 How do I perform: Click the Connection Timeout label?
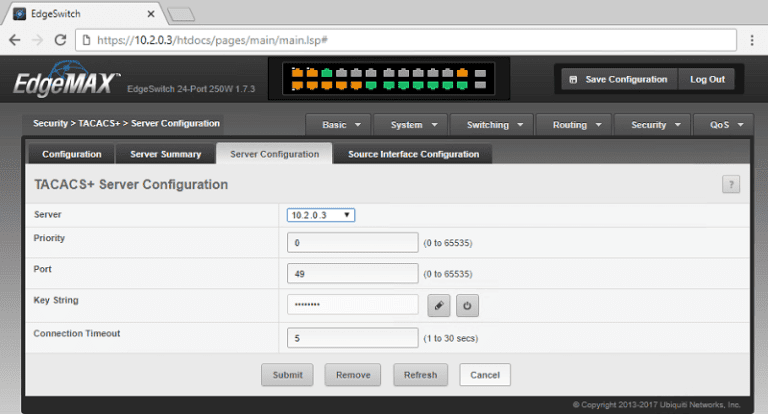click(x=77, y=333)
